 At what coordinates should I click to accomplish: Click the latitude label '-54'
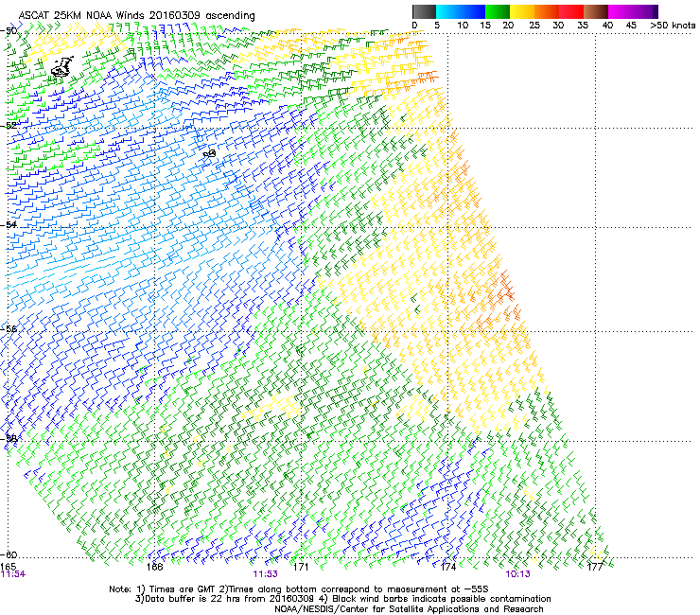9,224
